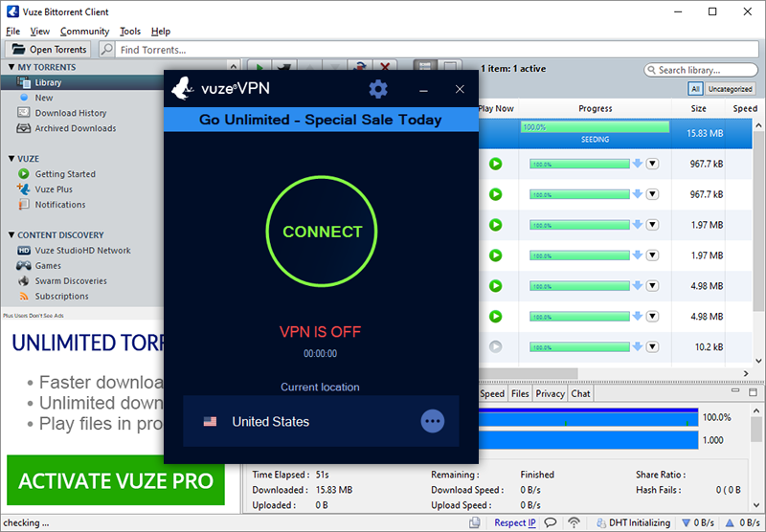This screenshot has height=532, width=766.
Task: Open the Help menu
Action: (x=161, y=32)
